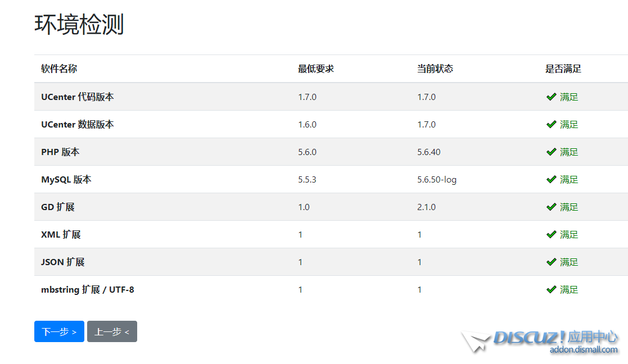The height and width of the screenshot is (364, 628).
Task: Click the current status value 1 for mbstring 扩展
Action: [x=419, y=290]
